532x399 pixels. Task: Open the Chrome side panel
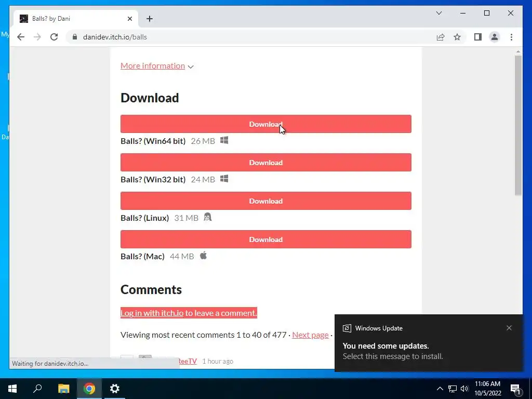click(478, 37)
